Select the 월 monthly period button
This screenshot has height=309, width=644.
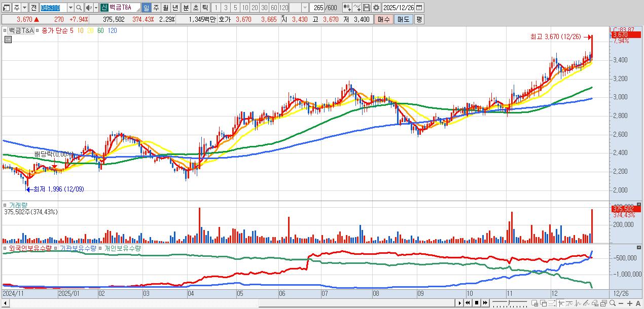point(165,8)
